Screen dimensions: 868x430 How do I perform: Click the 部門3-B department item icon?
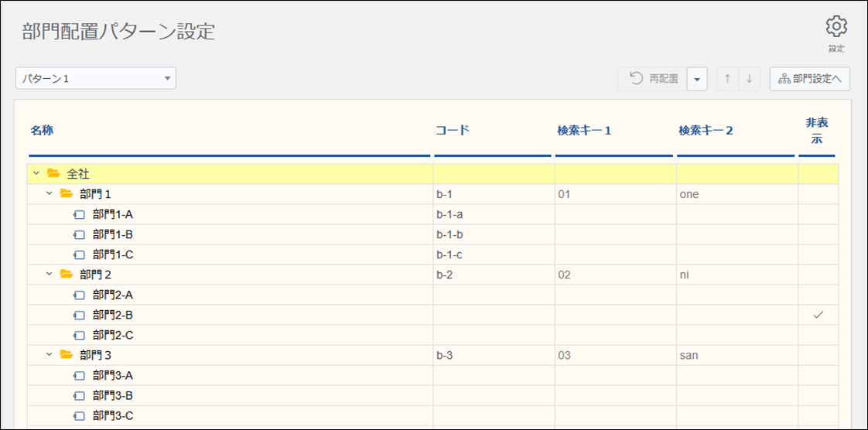(79, 395)
